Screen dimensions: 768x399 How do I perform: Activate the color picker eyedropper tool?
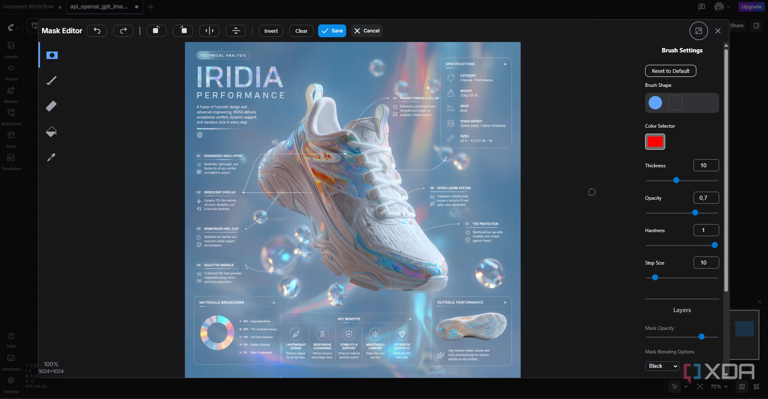[x=51, y=157]
